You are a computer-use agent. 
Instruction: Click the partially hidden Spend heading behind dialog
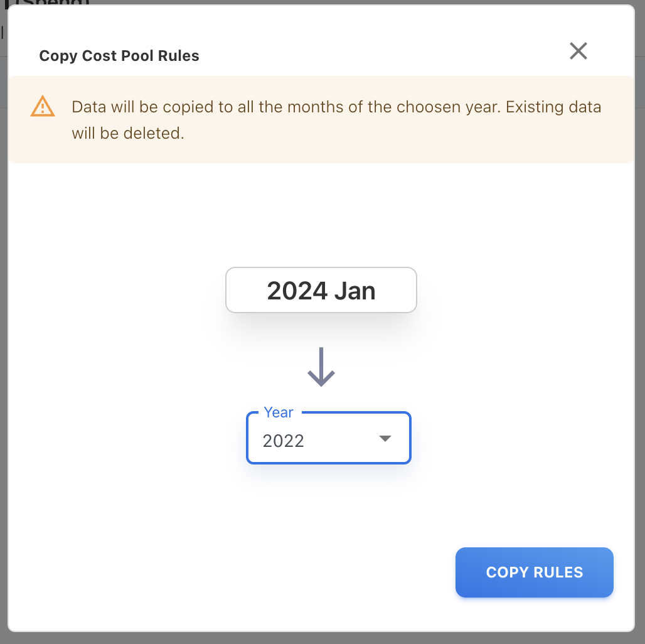click(53, 2)
